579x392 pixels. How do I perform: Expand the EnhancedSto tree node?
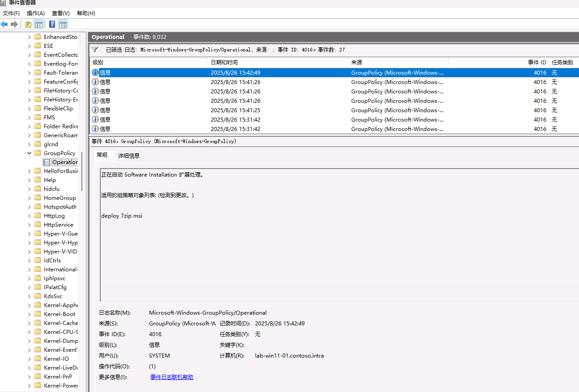pyautogui.click(x=30, y=37)
